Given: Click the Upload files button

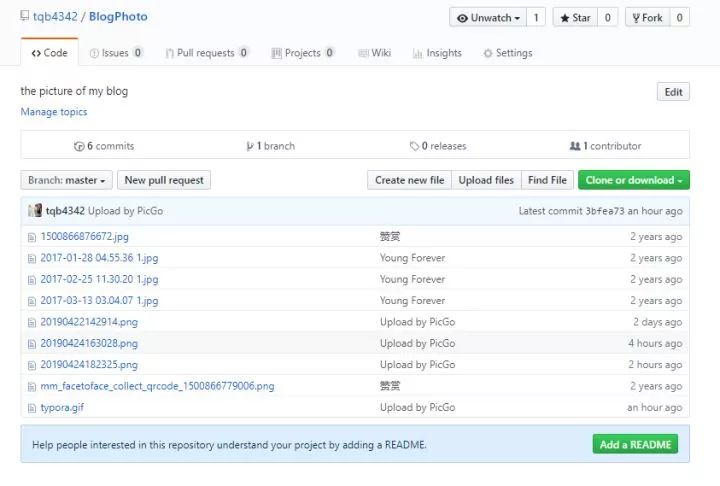Looking at the screenshot, I should click(486, 180).
